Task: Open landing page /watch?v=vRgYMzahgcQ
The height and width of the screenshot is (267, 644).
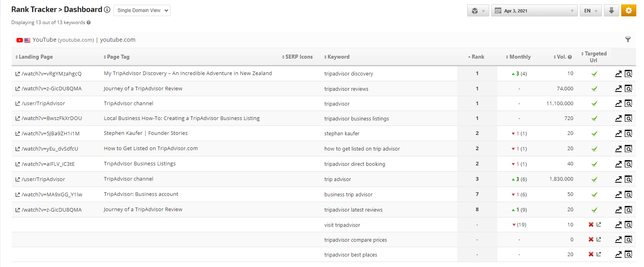Action: pyautogui.click(x=51, y=74)
